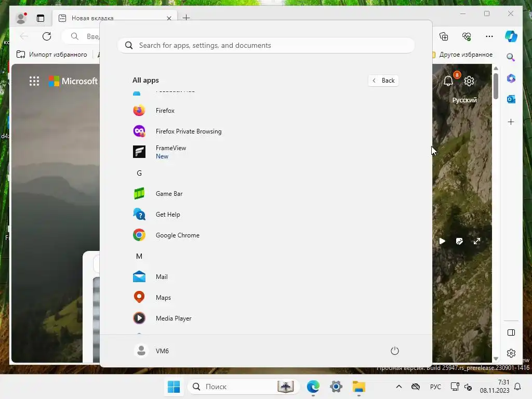Click the Microsoft logo on page
This screenshot has width=532, height=399.
point(73,81)
